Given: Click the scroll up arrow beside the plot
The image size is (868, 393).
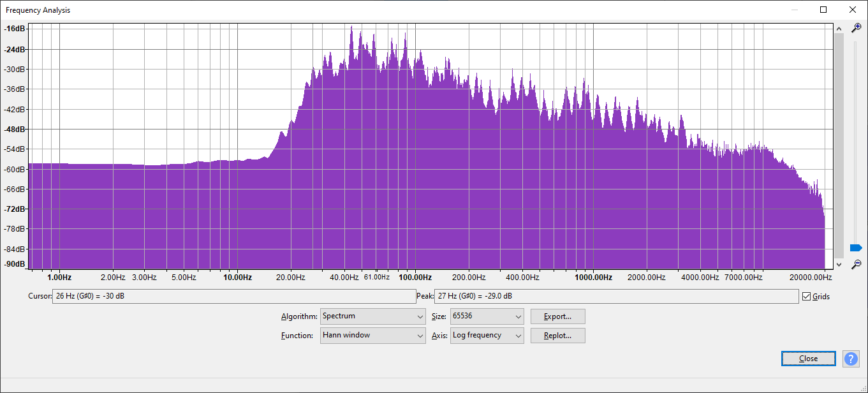Looking at the screenshot, I should 839,28.
